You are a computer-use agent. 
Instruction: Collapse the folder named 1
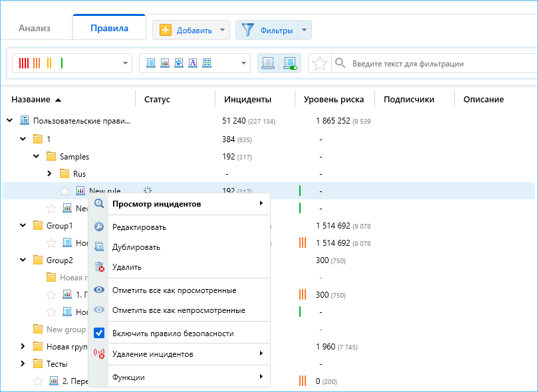coord(23,139)
